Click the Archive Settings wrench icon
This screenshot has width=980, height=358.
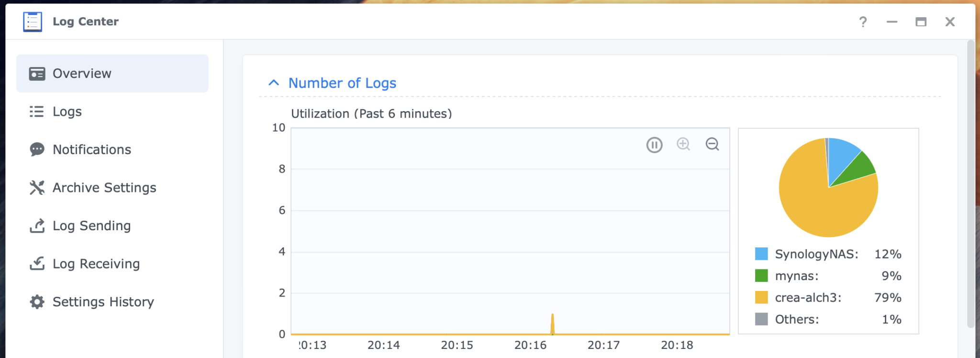tap(37, 188)
